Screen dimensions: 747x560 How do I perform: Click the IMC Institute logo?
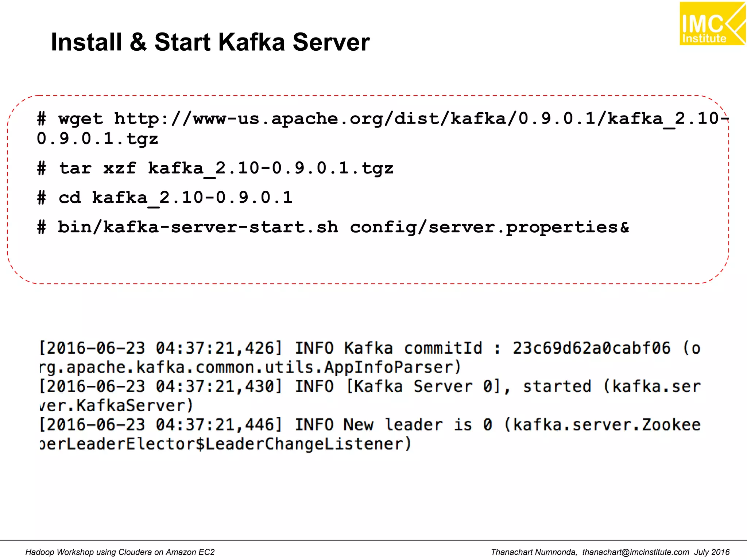(713, 24)
